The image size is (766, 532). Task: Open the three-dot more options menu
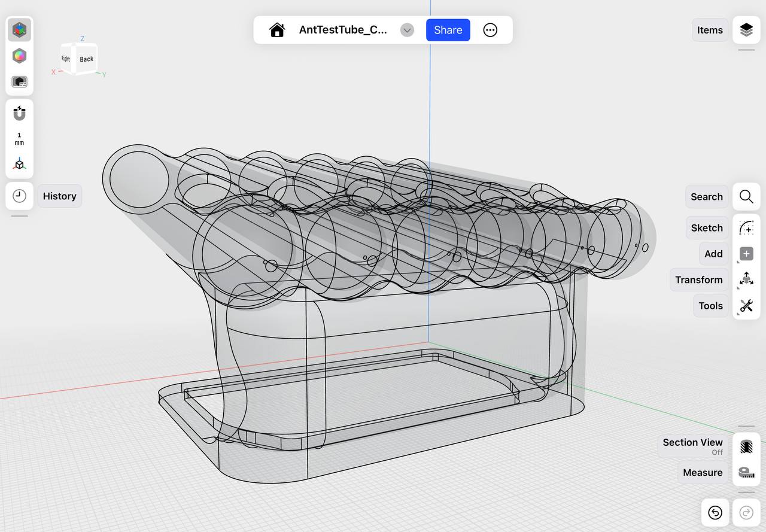(490, 30)
